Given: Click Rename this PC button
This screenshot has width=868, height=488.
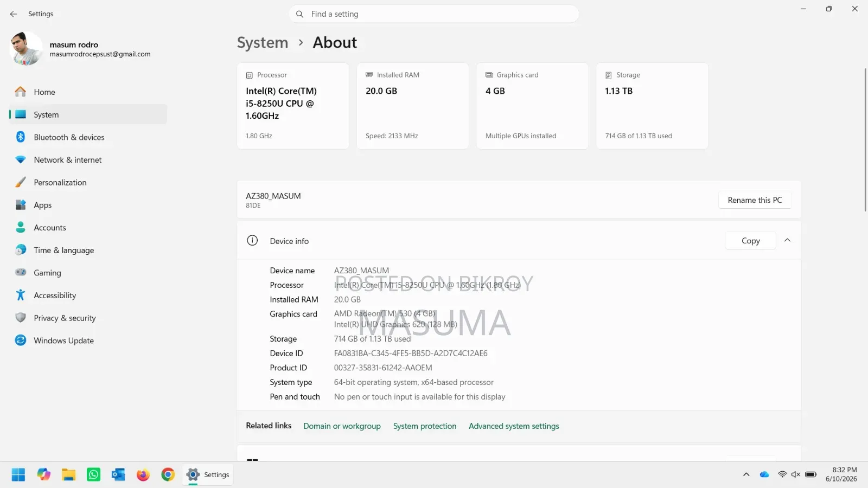Looking at the screenshot, I should (x=755, y=200).
